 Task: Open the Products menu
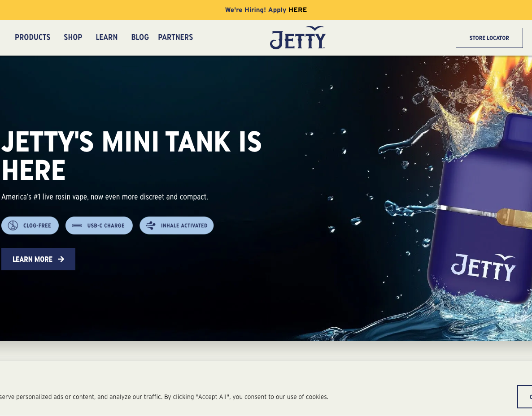click(x=33, y=37)
